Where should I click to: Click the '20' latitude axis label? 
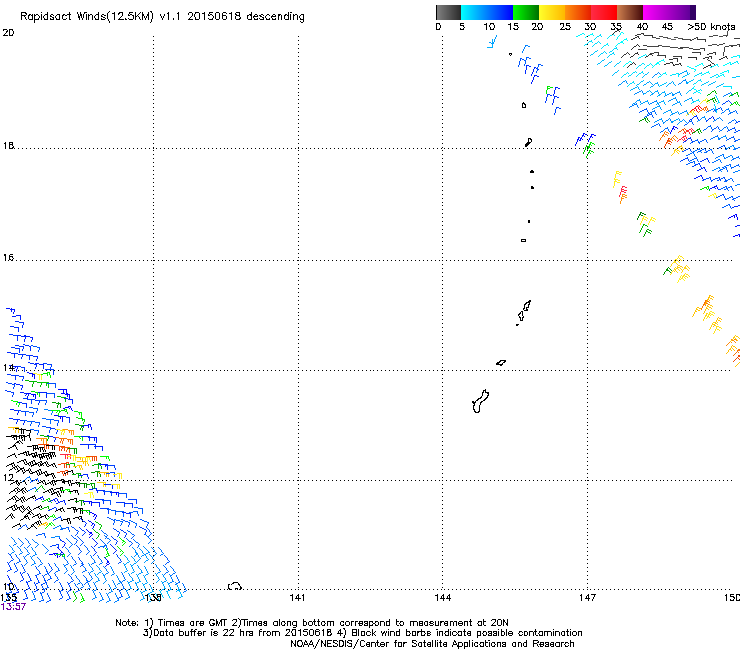[x=8, y=33]
